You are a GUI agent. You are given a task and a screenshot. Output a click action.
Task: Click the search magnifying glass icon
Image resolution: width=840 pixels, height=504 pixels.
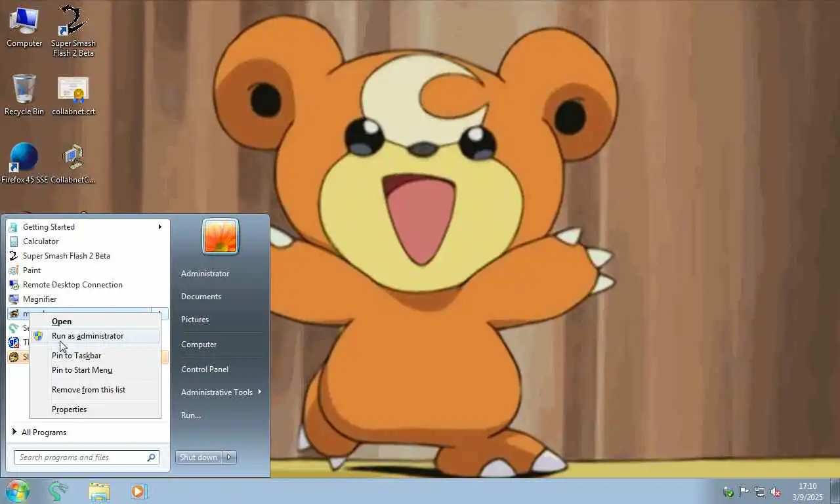tap(151, 457)
